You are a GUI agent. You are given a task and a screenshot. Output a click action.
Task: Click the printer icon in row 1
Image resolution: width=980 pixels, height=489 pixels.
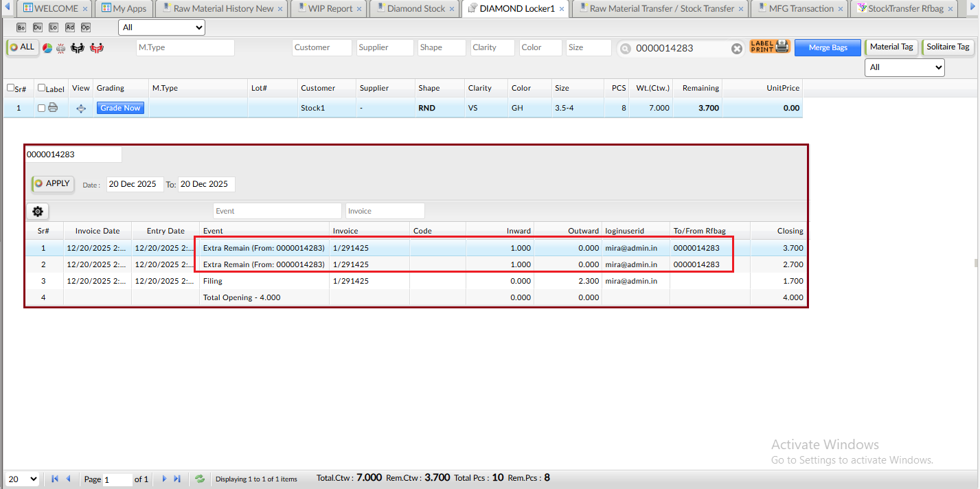pyautogui.click(x=53, y=108)
